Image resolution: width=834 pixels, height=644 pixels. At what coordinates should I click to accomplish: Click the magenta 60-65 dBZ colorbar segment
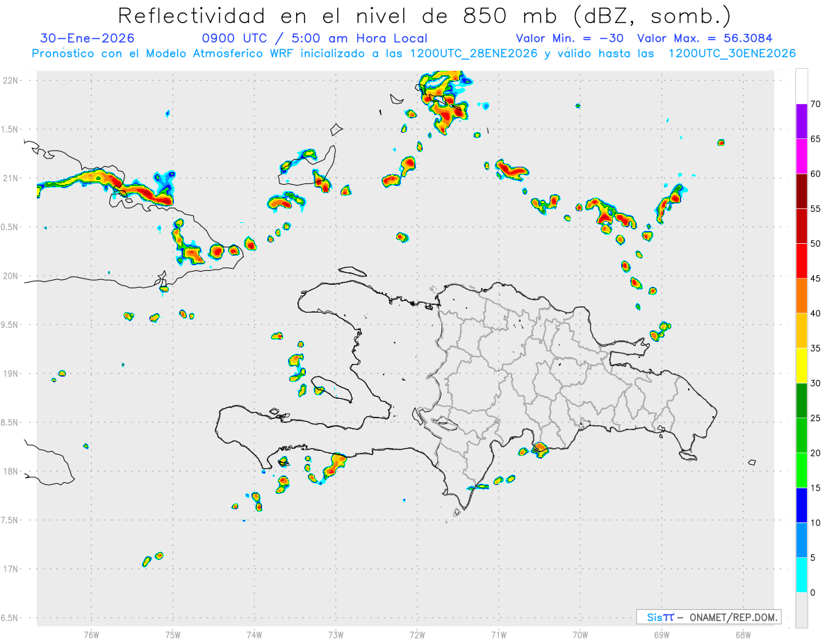pyautogui.click(x=801, y=156)
